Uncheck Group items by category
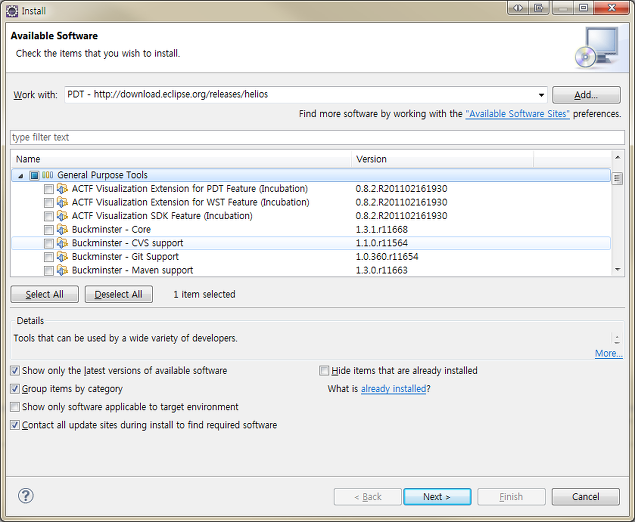Image resolution: width=635 pixels, height=522 pixels. coord(15,389)
